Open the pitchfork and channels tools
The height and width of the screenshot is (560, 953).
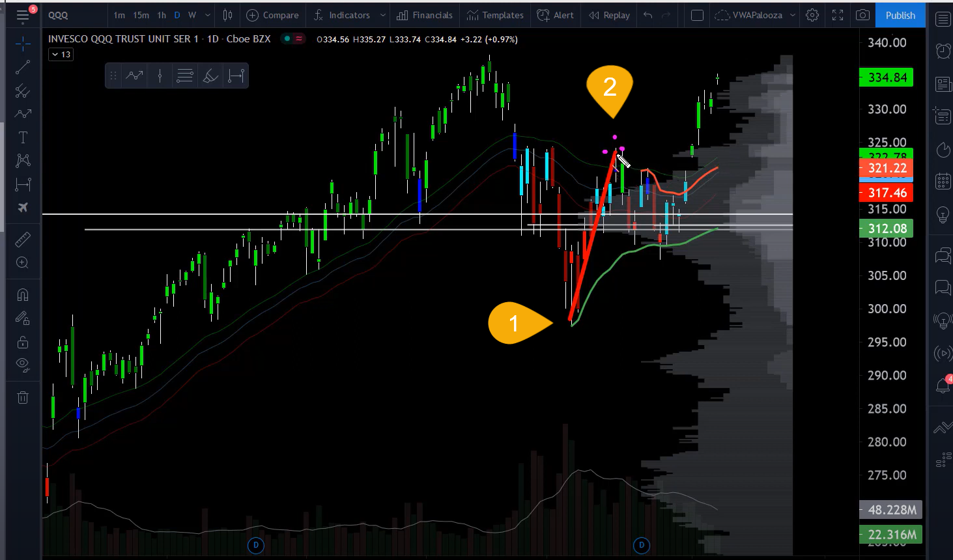tap(23, 91)
